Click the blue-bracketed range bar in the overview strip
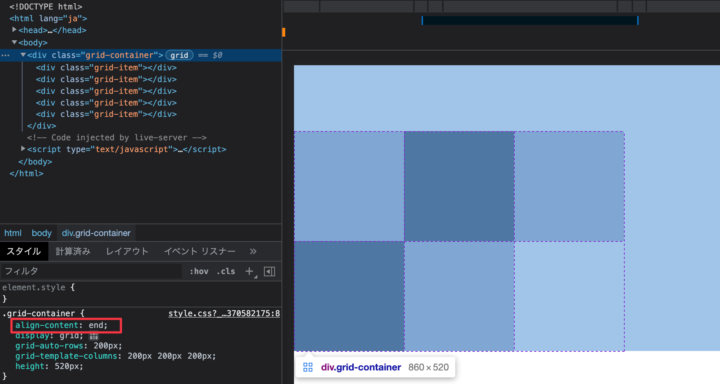Image resolution: width=720 pixels, height=384 pixels. (x=530, y=20)
